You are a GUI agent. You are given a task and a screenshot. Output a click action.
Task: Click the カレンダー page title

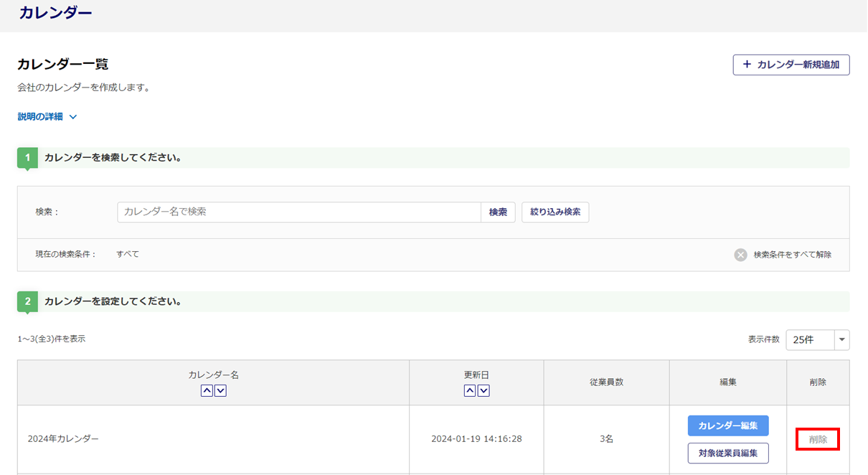(55, 13)
